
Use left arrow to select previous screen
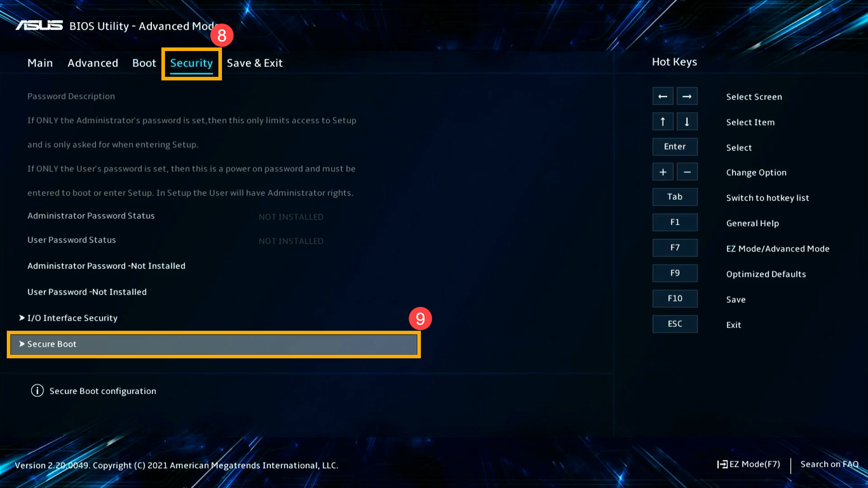pyautogui.click(x=662, y=96)
